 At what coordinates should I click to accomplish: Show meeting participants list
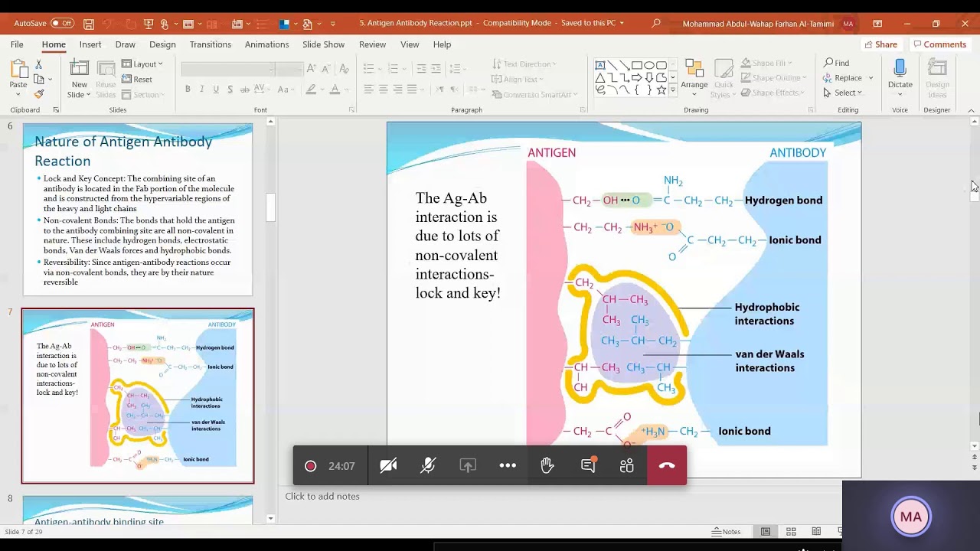coord(627,465)
